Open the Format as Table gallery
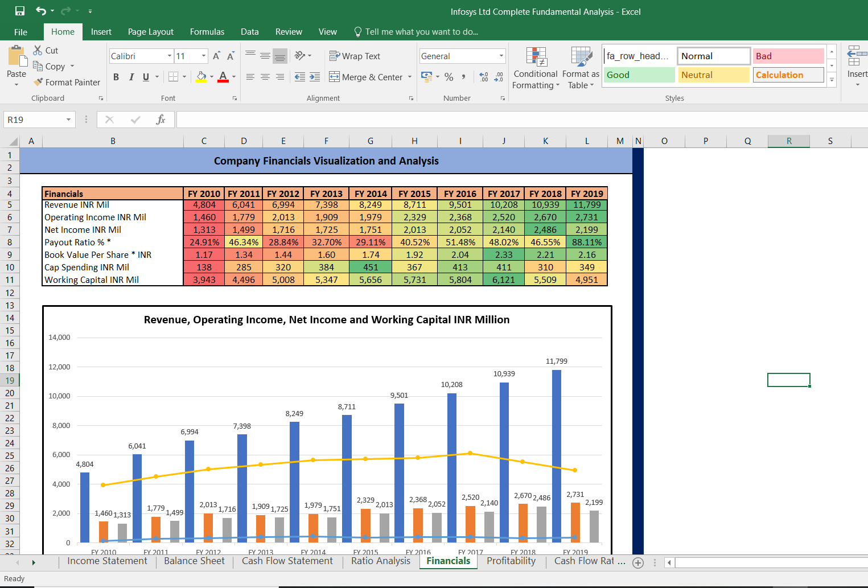 click(x=581, y=68)
